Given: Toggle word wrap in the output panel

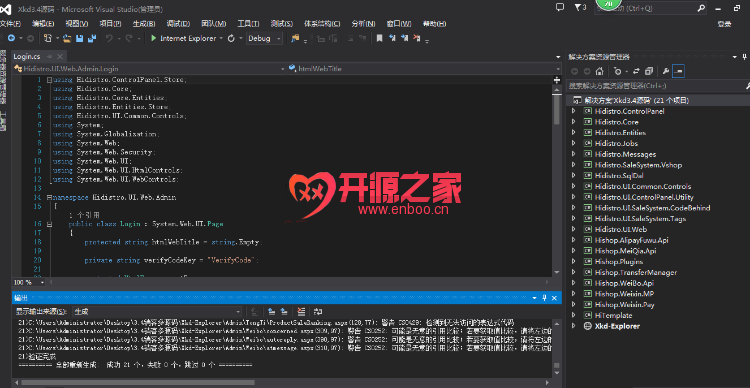Looking at the screenshot, I should [318, 311].
